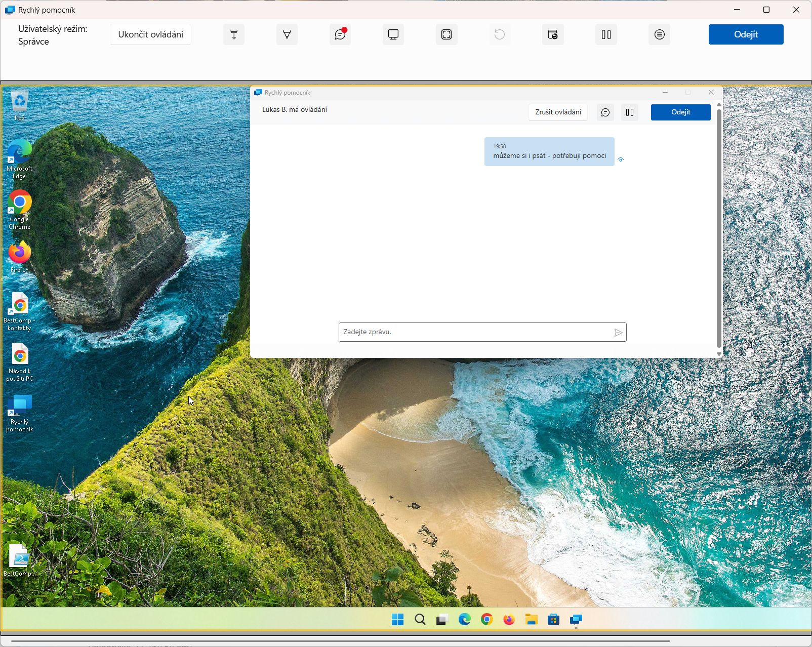This screenshot has width=812, height=647.
Task: Select the annotation pen tool
Action: tap(287, 34)
